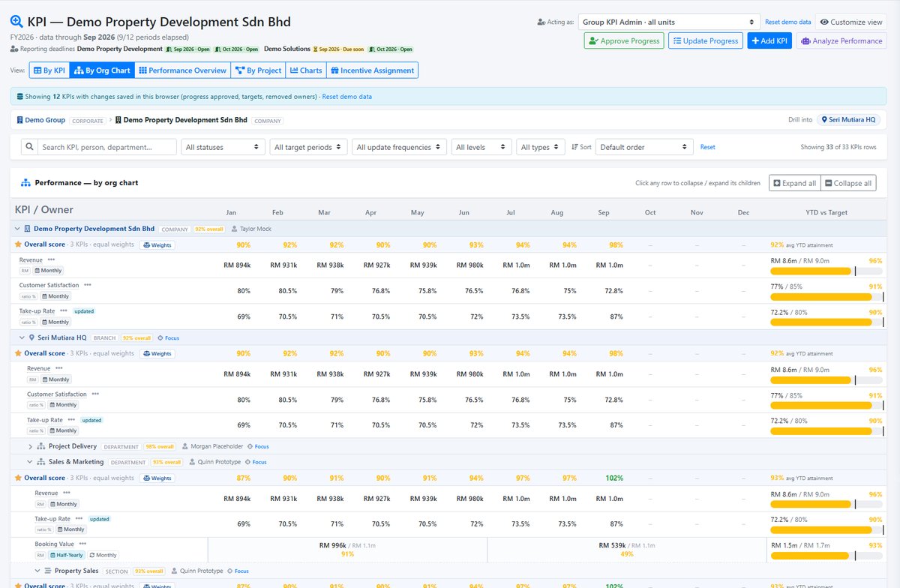This screenshot has height=588, width=900.
Task: Open the All statuses filter
Action: coord(223,147)
